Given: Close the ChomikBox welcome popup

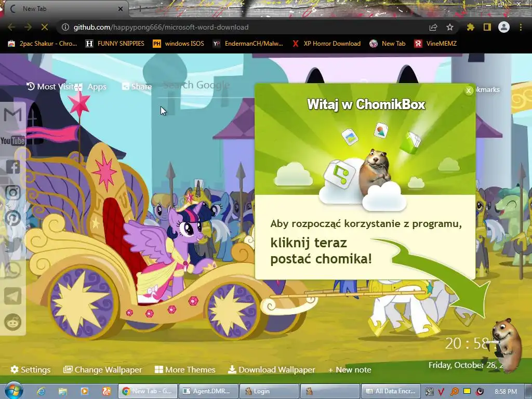Looking at the screenshot, I should [x=469, y=90].
